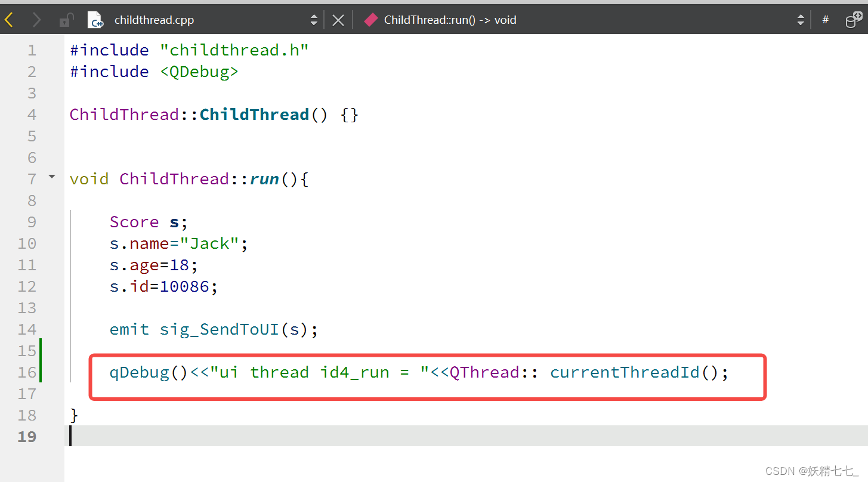This screenshot has height=482, width=868.
Task: Go back with the yellow back arrow
Action: click(8, 20)
